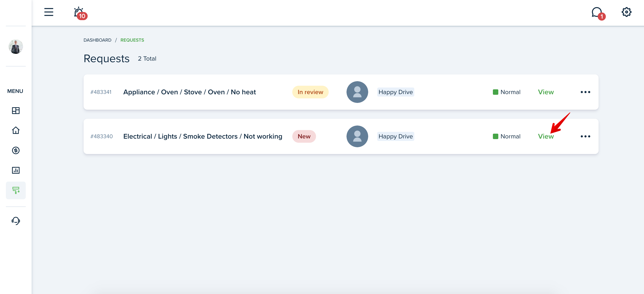Click Normal priority on request #483341
The height and width of the screenshot is (294, 644).
pyautogui.click(x=506, y=92)
